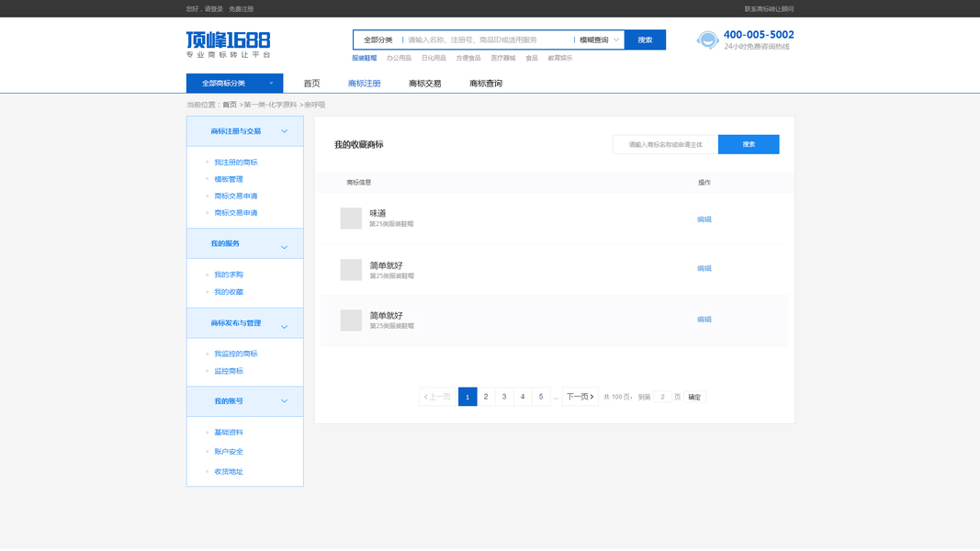Select the 日化用品 hot keyword
Image resolution: width=980 pixels, height=551 pixels.
434,58
